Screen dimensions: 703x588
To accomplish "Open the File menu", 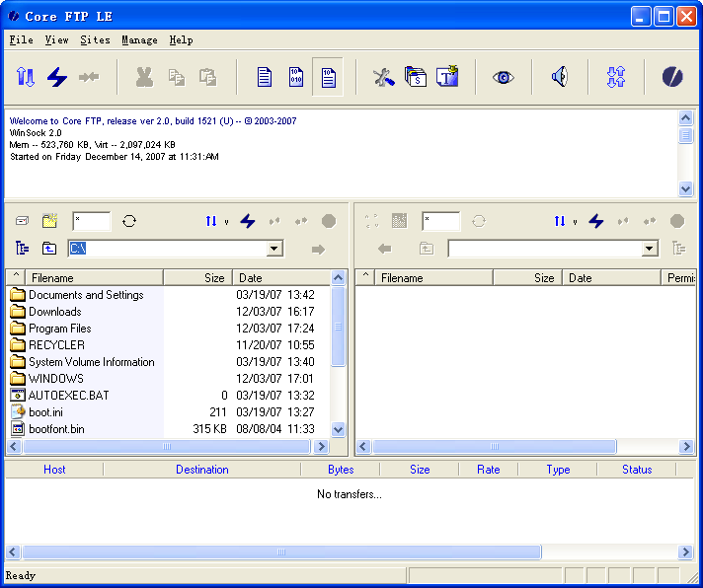I will pos(21,39).
